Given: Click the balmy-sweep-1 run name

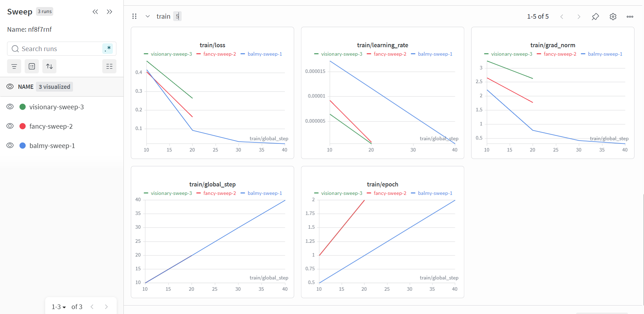Looking at the screenshot, I should pyautogui.click(x=52, y=146).
